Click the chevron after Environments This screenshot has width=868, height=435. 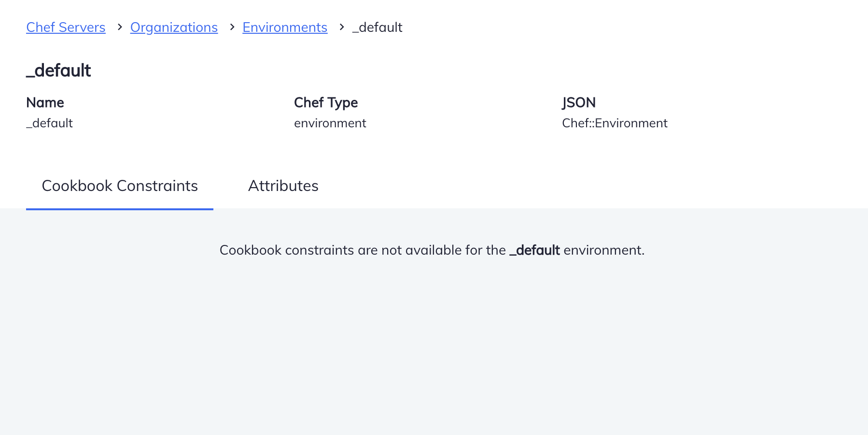[x=341, y=27]
